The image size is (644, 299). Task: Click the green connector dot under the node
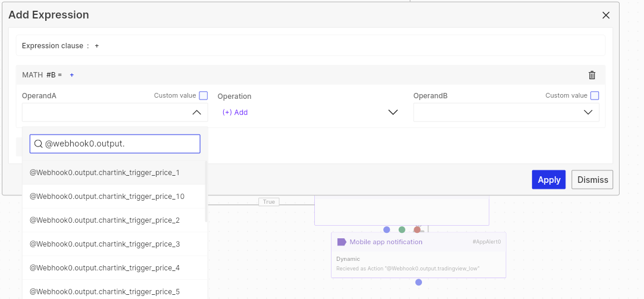(402, 230)
